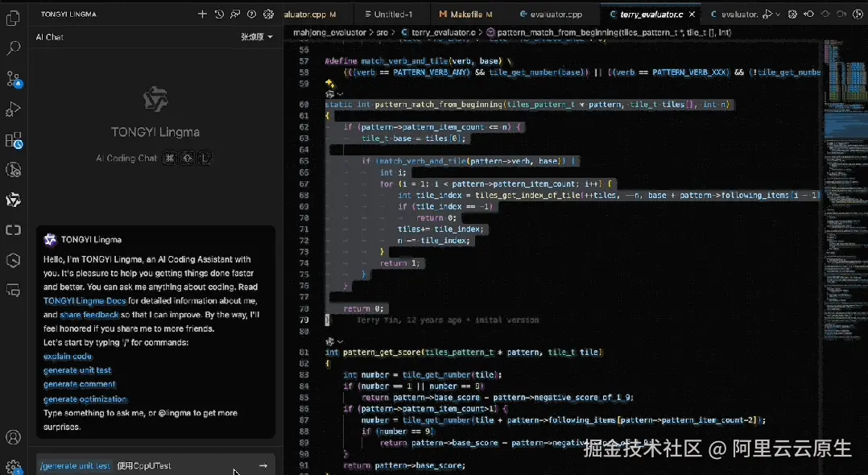
Task: Click the 'return 1;' code line
Action: (399, 263)
